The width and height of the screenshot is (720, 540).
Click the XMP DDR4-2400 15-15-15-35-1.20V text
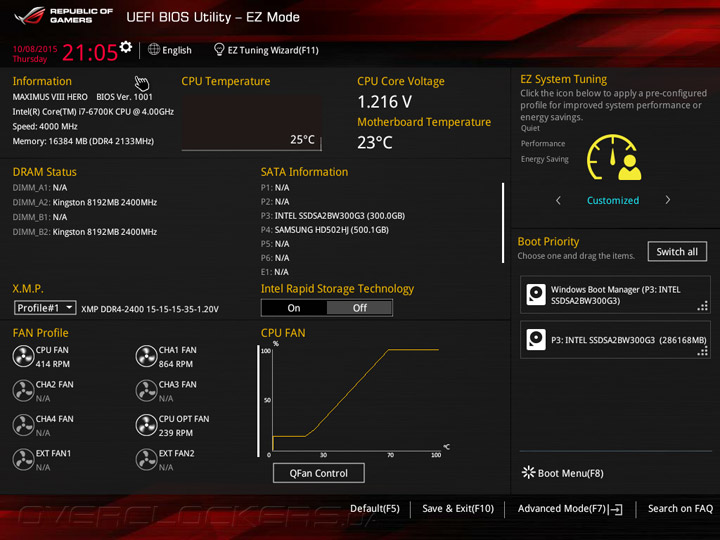(x=150, y=309)
